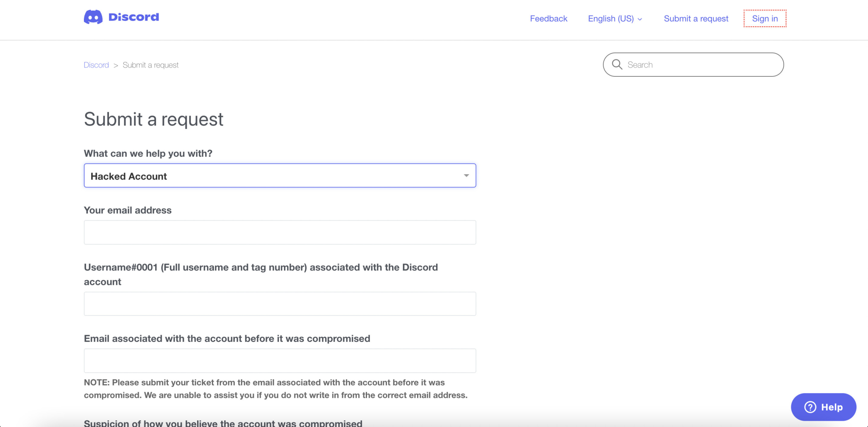868x427 pixels.
Task: Click the note about correct email address
Action: [275, 388]
